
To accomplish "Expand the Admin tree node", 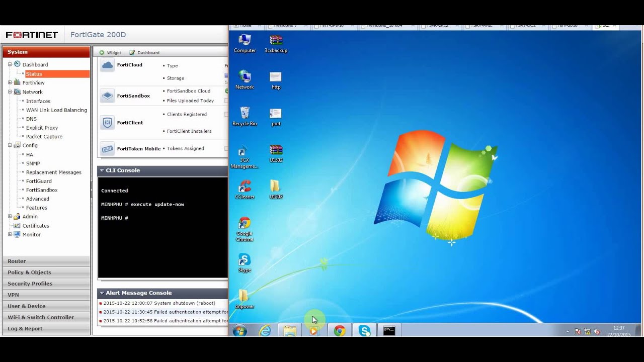I will tap(10, 216).
